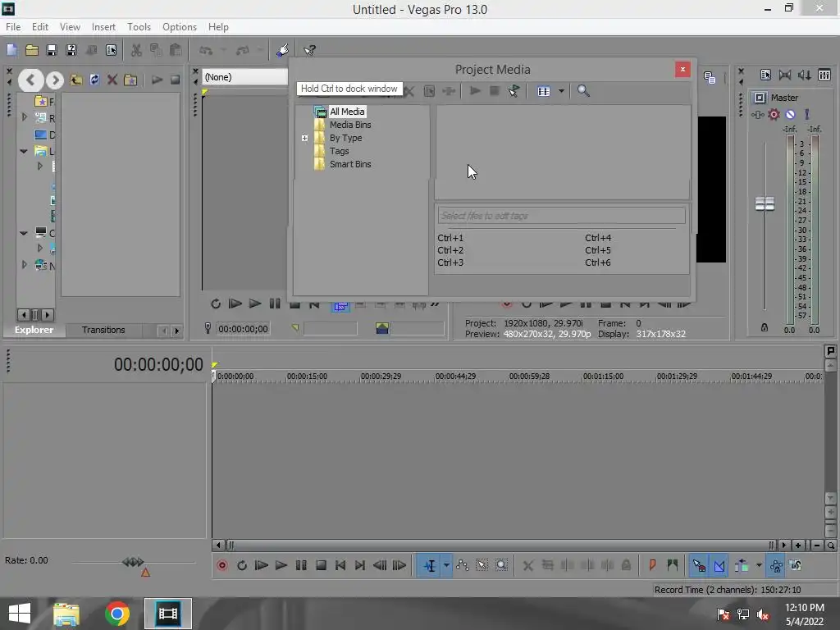The width and height of the screenshot is (840, 630).
Task: Click the Explorer Up One Level folder icon
Action: click(x=75, y=80)
